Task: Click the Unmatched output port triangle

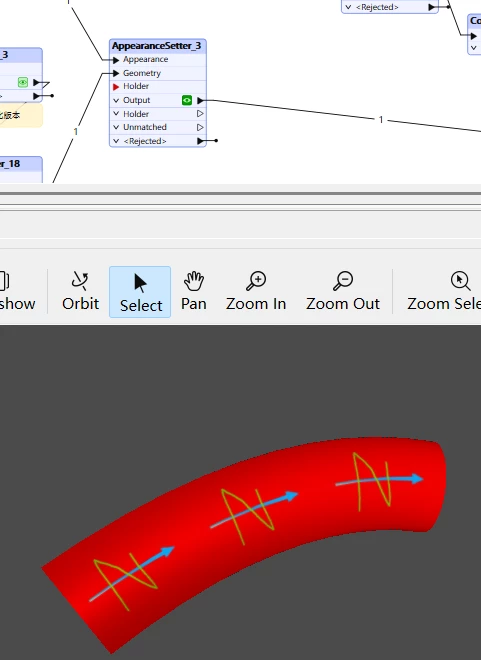Action: coord(200,127)
